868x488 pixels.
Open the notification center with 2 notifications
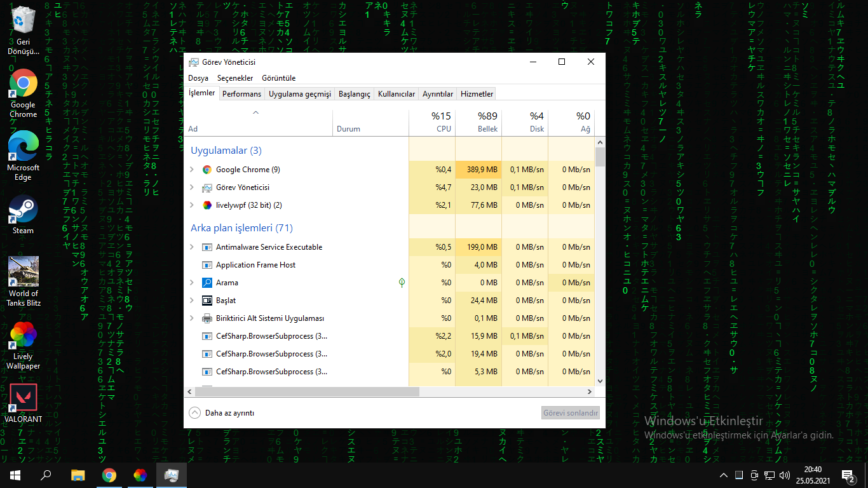coord(848,475)
